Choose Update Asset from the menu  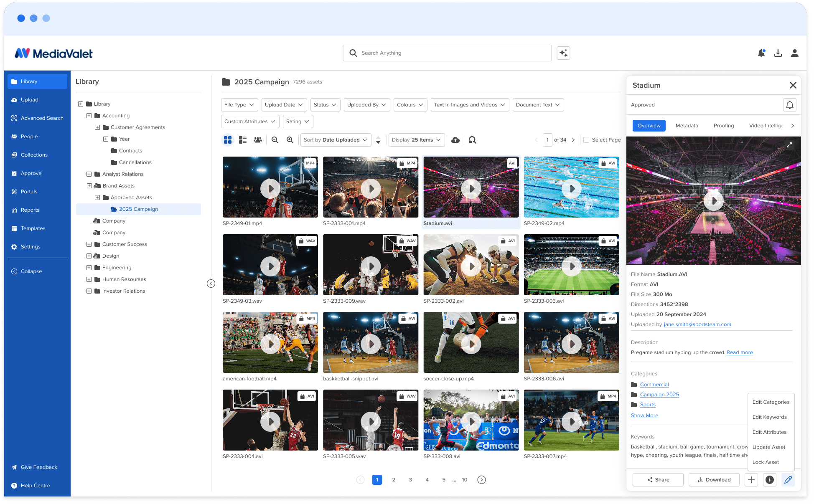tap(771, 447)
